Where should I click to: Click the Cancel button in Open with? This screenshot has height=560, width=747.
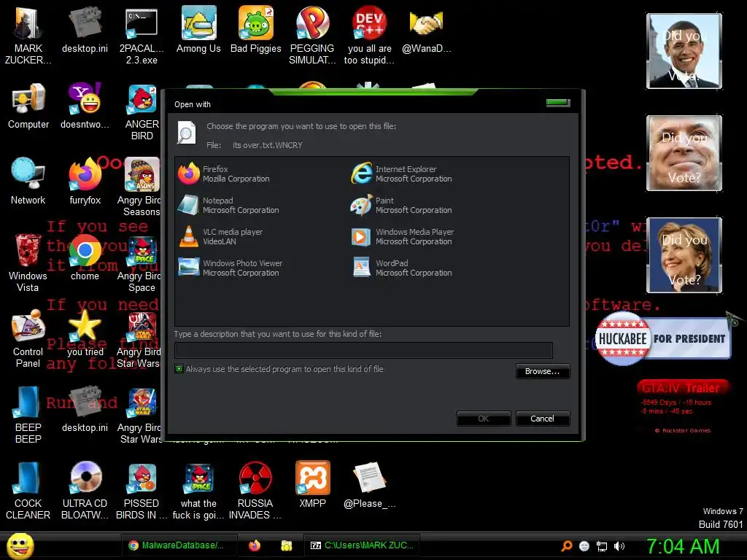pyautogui.click(x=542, y=419)
